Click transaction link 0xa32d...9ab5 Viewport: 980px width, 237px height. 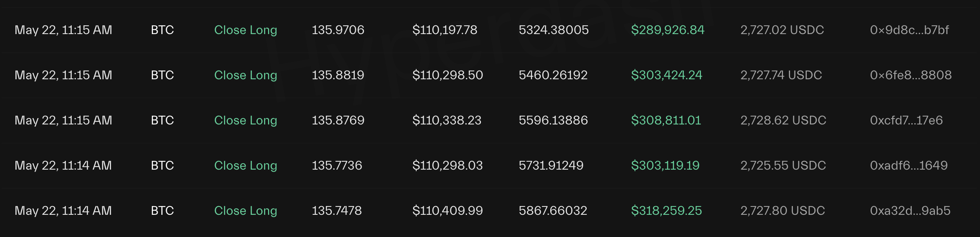click(910, 211)
